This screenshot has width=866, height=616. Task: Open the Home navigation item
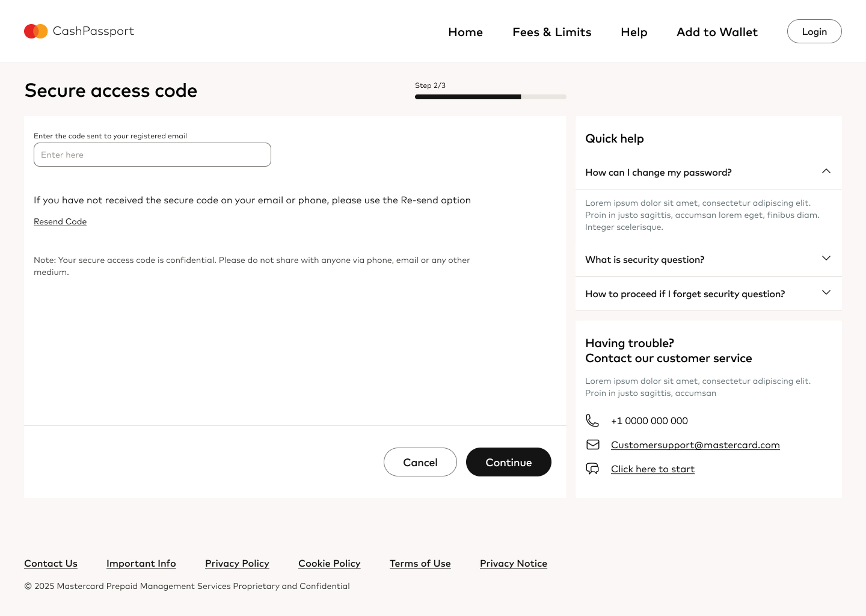click(465, 32)
